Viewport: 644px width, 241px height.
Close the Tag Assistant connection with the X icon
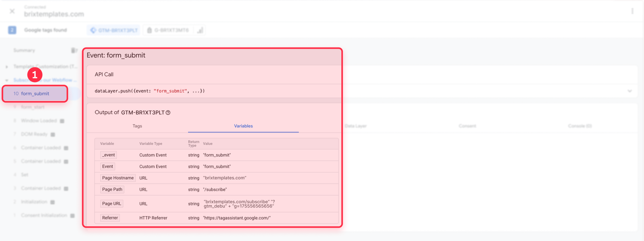pos(12,11)
